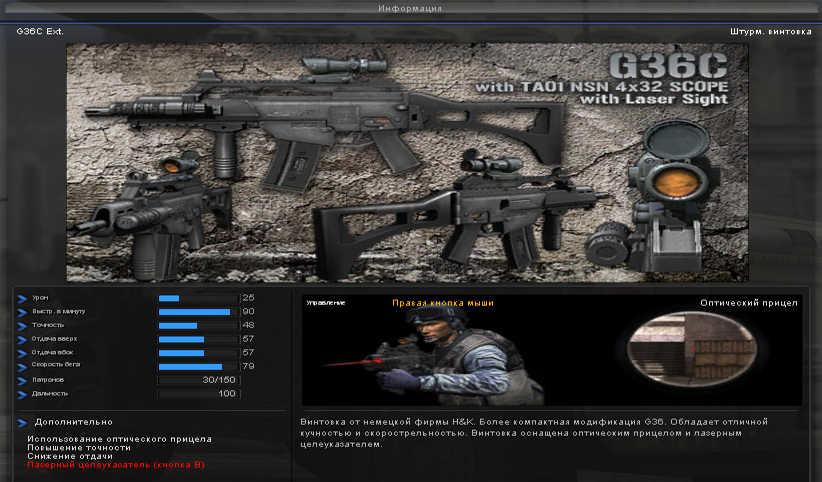Click the Скорость бега stat label
This screenshot has width=822, height=482.
(56, 365)
